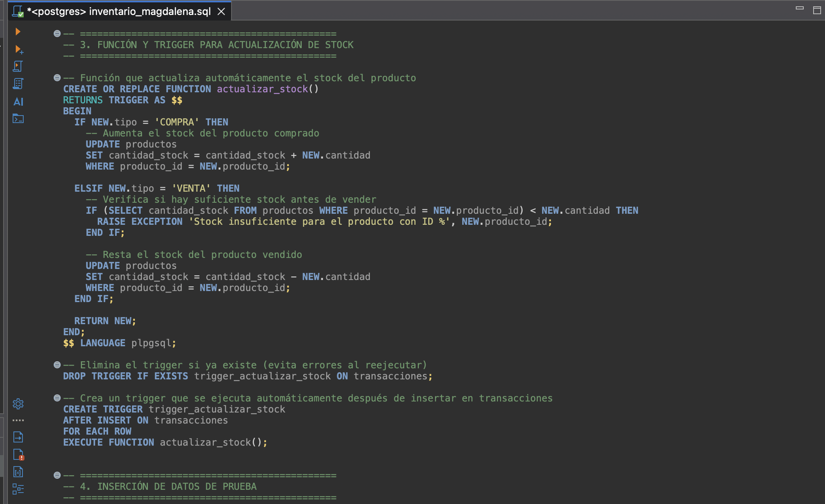Click 'DROP TRIGGER IF EXISTS' keywords

coord(125,376)
